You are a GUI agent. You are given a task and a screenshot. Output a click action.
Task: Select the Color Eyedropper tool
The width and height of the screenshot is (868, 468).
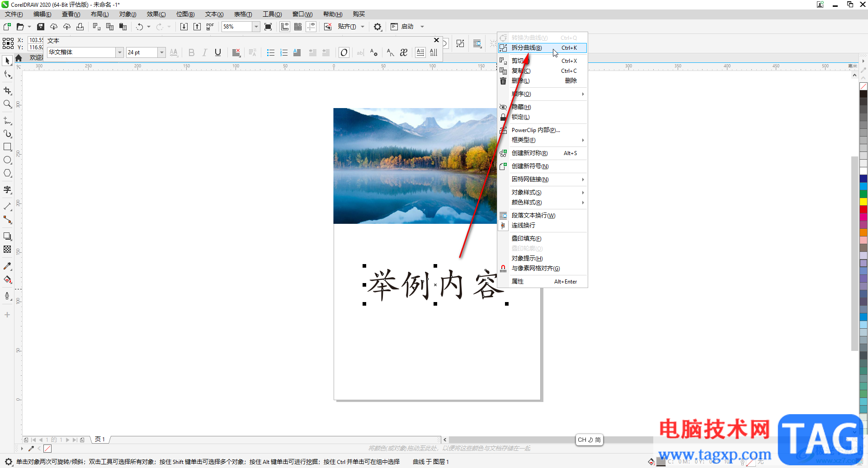[x=7, y=266]
